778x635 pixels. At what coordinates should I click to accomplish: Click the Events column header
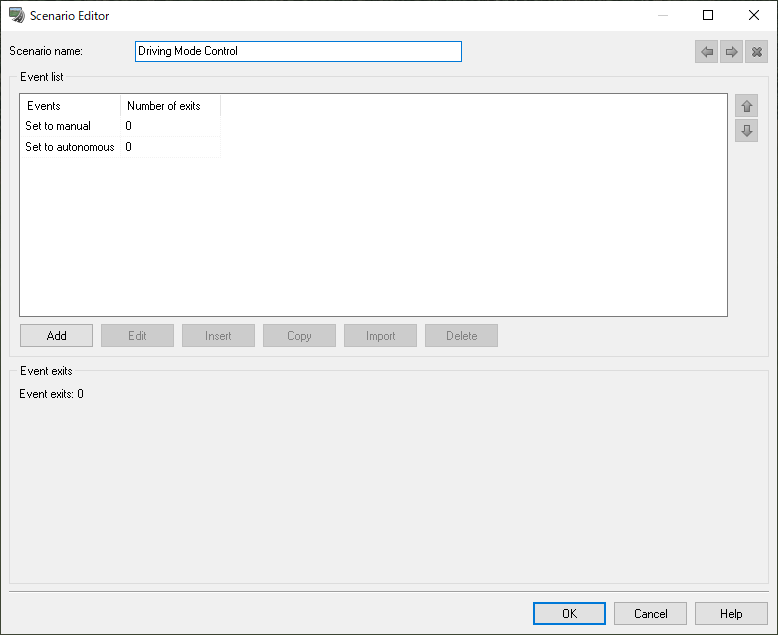coord(70,106)
